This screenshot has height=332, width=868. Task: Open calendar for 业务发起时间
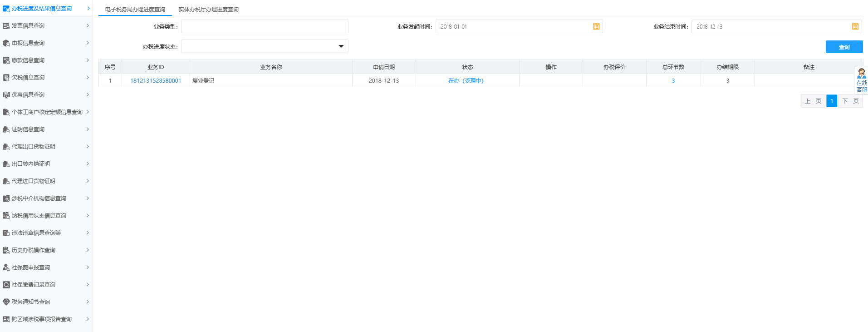(x=596, y=27)
